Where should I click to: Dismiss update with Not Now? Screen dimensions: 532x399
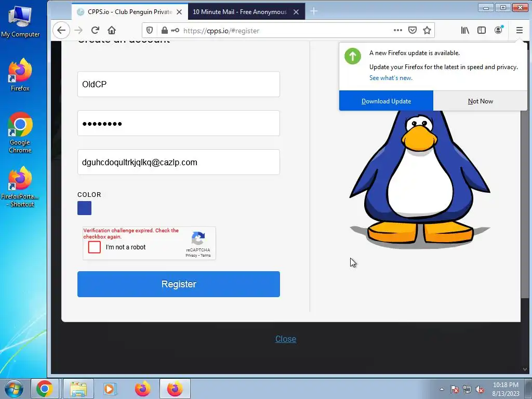(481, 101)
